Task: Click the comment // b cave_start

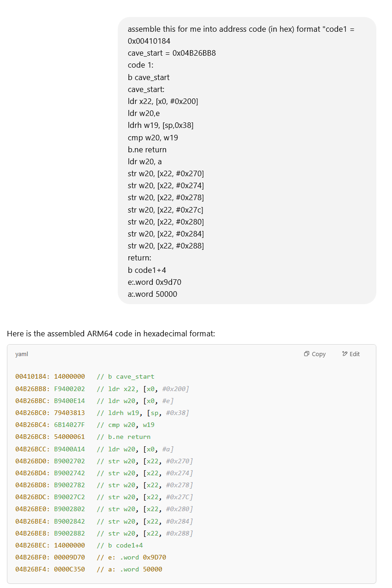Action: [x=126, y=376]
